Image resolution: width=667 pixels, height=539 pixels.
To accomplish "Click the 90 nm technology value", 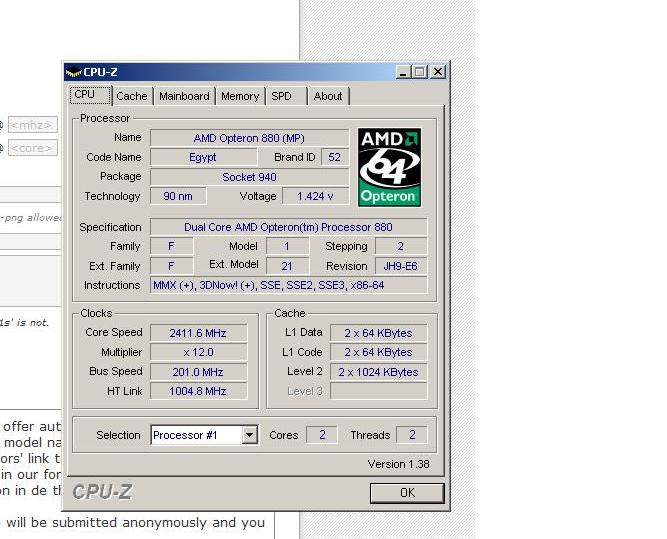I will (178, 196).
